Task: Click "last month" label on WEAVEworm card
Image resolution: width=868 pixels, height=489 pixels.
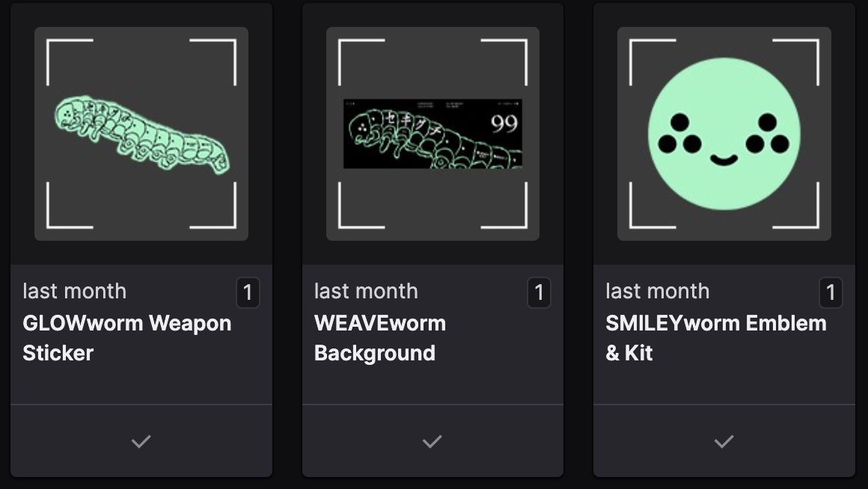Action: click(366, 291)
